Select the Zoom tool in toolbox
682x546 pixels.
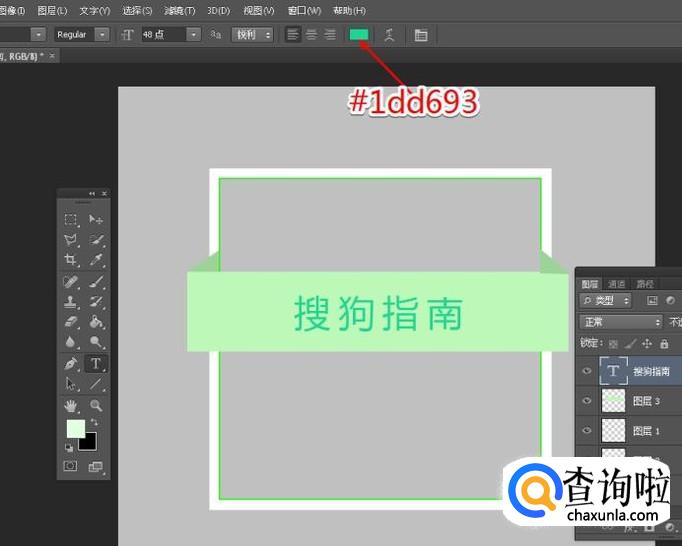coord(96,406)
